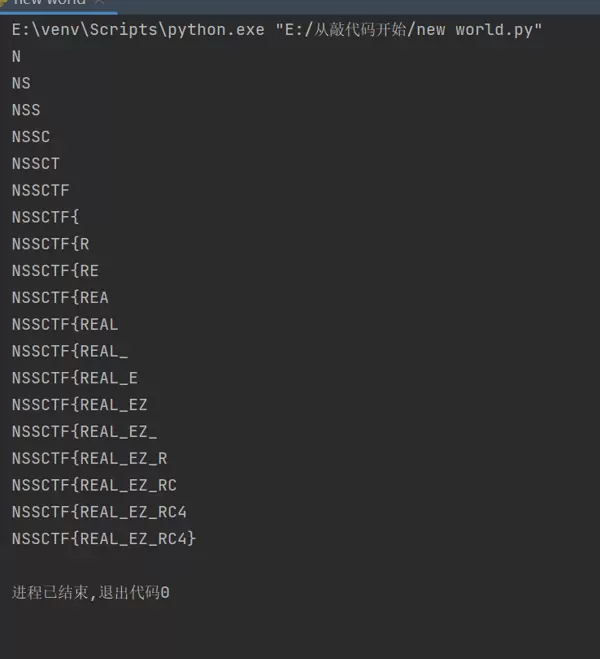600x659 pixels.
Task: Click the output line reading "NSS"
Action: pos(26,110)
